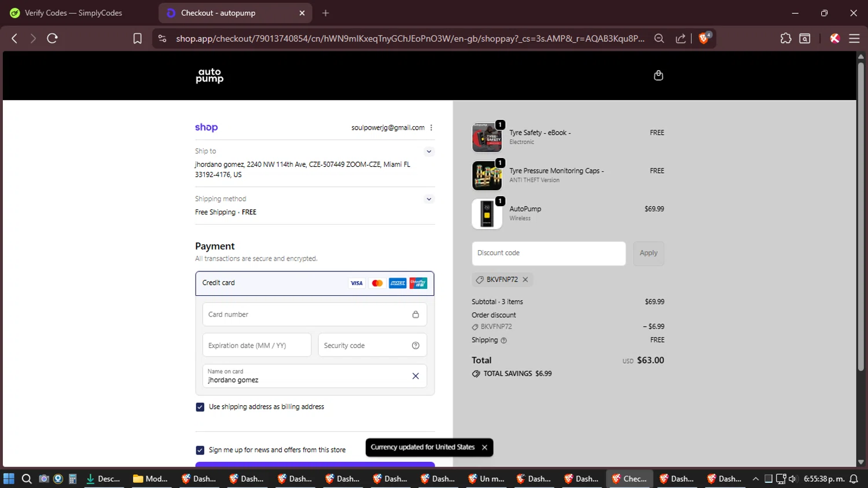The height and width of the screenshot is (488, 868).
Task: Toggle sign me up for news and offers
Action: (x=200, y=450)
